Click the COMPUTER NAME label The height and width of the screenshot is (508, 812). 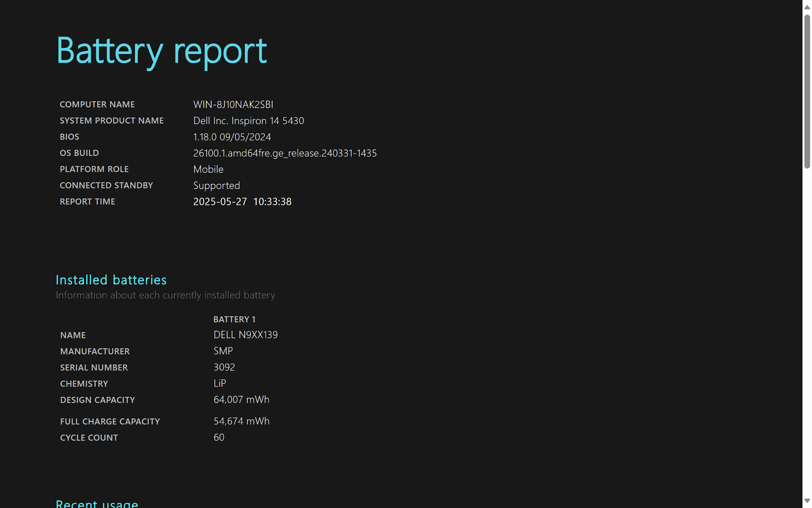97,105
